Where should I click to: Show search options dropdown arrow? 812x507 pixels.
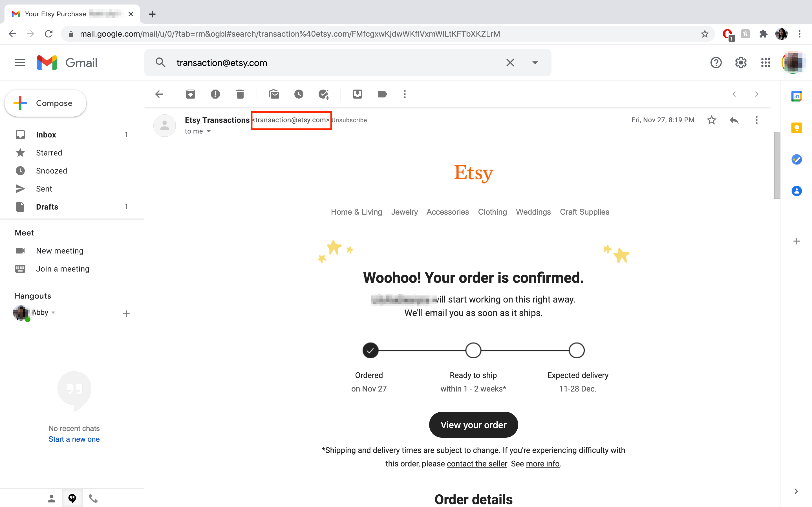[535, 63]
